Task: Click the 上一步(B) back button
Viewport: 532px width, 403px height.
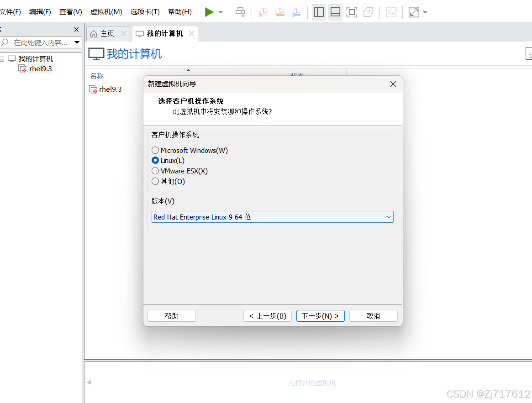Action: pyautogui.click(x=267, y=316)
